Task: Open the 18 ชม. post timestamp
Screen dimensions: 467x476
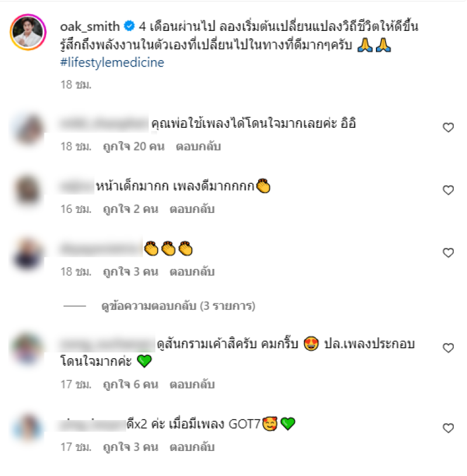Action: pos(76,85)
